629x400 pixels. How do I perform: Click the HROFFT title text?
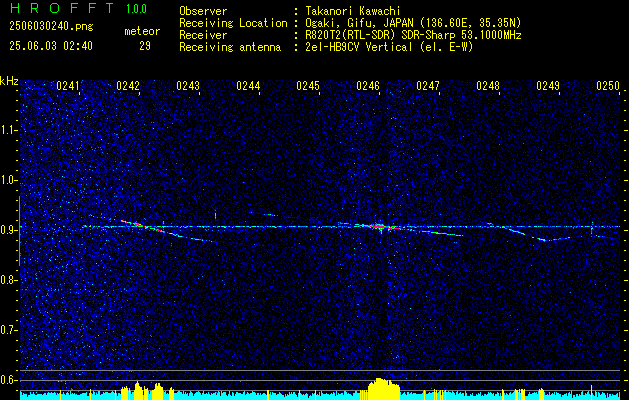[x=62, y=8]
